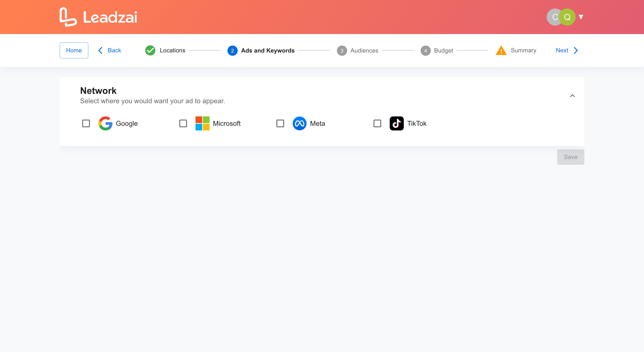Click "Select where you would want your ad to appear."
644x352 pixels.
tap(152, 101)
